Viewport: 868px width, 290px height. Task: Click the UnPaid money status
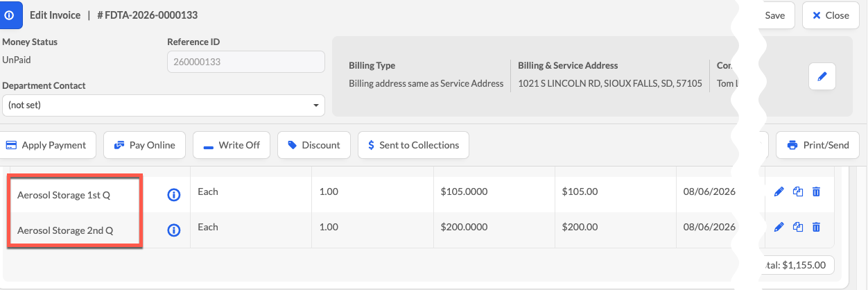tap(17, 60)
